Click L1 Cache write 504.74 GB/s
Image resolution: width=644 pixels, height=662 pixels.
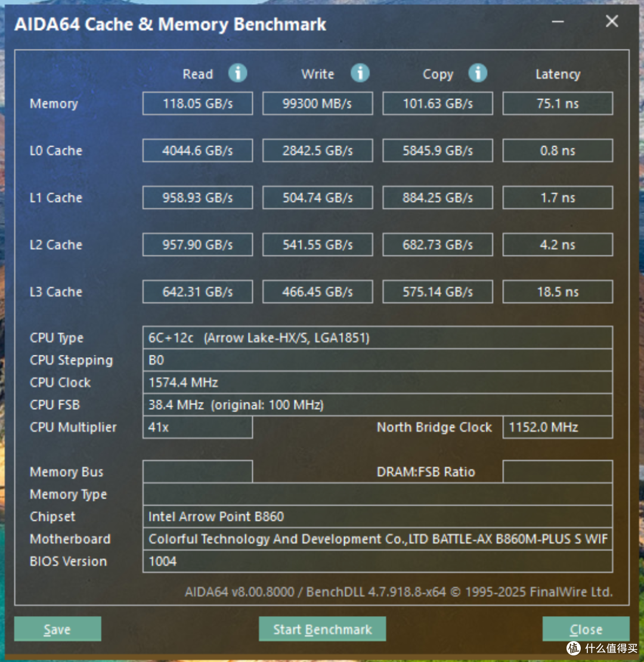click(317, 197)
